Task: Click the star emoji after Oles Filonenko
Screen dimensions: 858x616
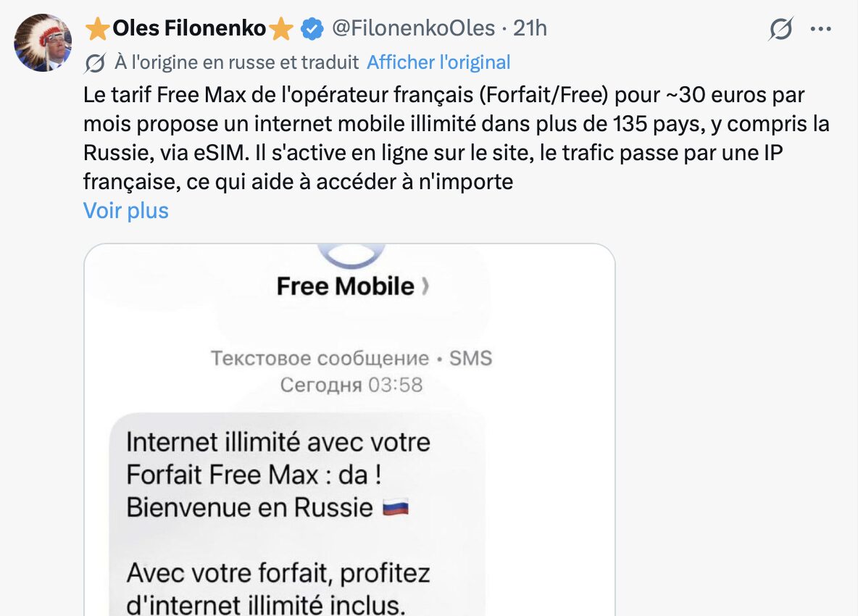Action: (281, 29)
